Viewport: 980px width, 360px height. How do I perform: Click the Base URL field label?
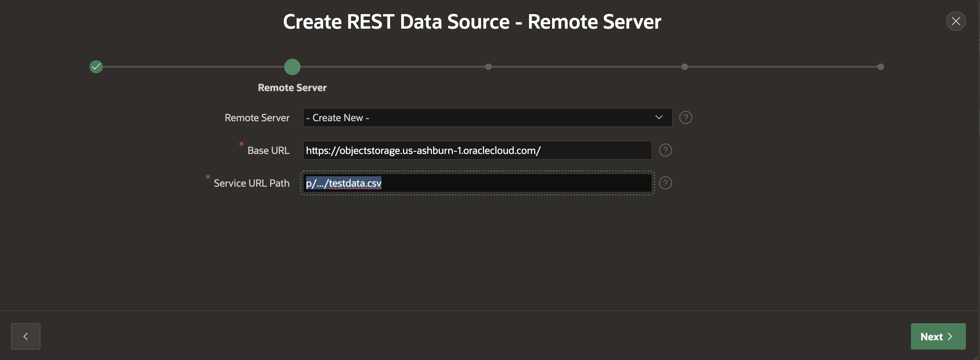pyautogui.click(x=268, y=151)
